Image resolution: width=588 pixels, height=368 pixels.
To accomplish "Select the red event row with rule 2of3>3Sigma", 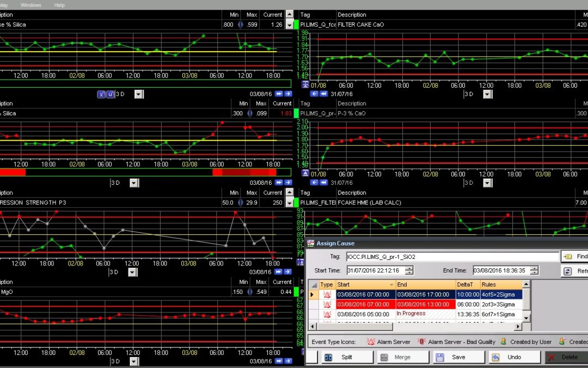I will [x=415, y=305].
